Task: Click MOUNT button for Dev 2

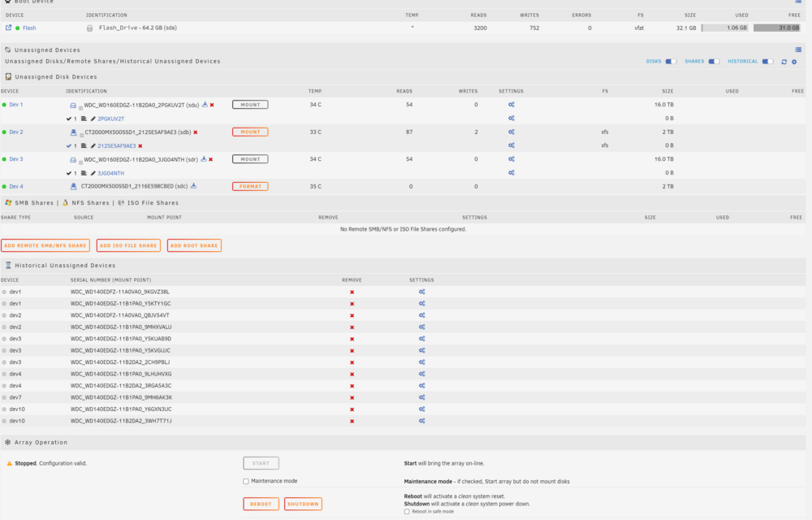Action: click(x=250, y=132)
